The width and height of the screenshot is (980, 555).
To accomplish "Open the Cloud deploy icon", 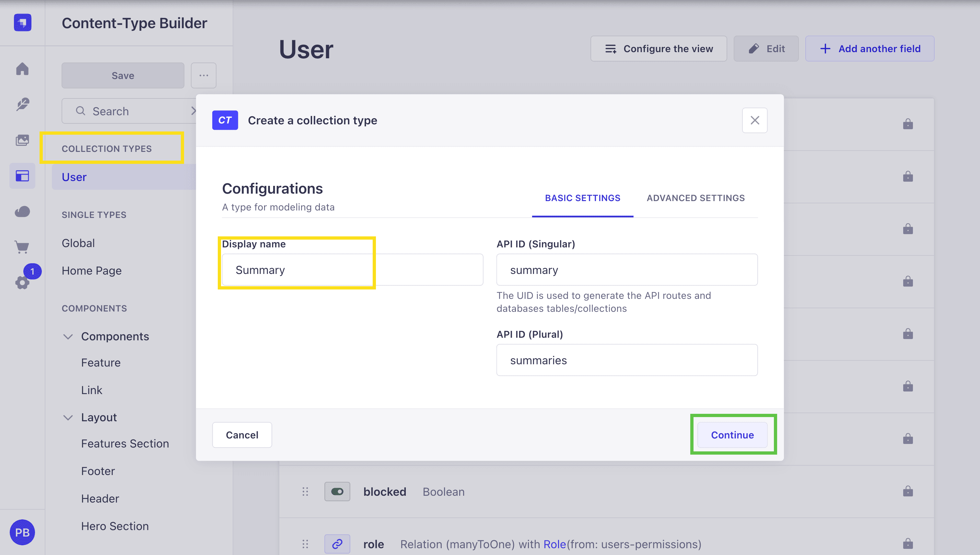I will pos(22,211).
